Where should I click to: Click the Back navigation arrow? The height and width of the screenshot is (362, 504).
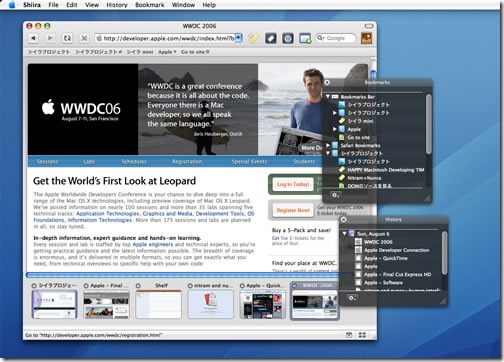33,38
